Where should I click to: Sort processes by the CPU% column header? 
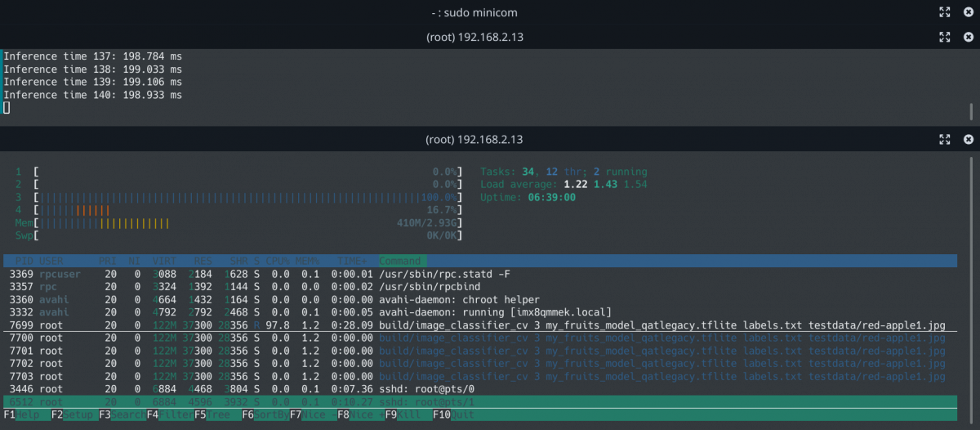pos(278,261)
